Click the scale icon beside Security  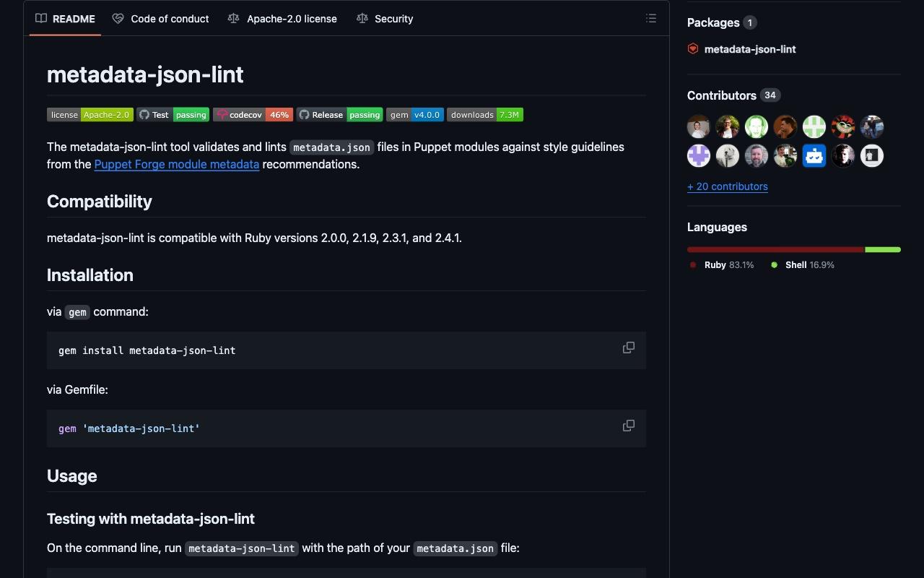[x=362, y=19]
